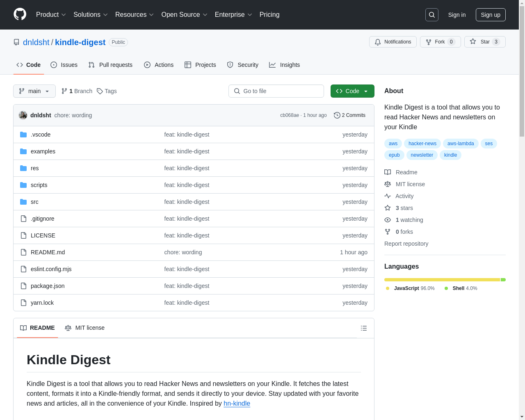Expand the Product menu

pos(51,15)
